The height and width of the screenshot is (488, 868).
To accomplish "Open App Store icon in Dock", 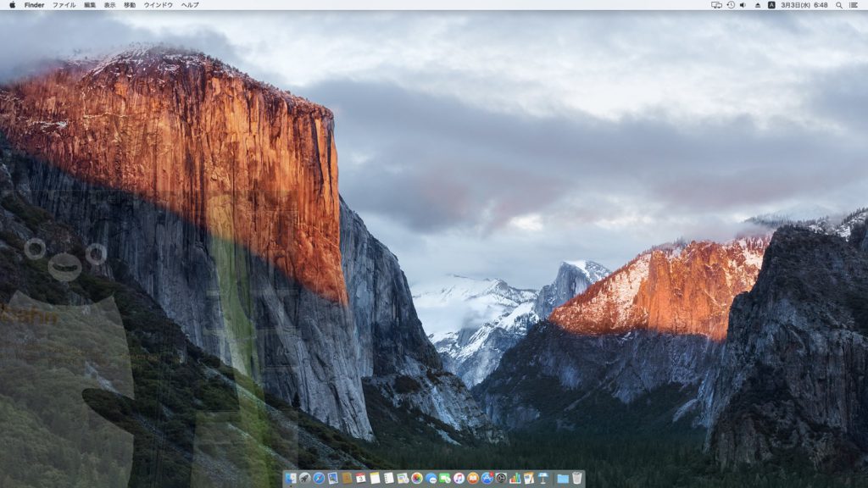I will 487,478.
